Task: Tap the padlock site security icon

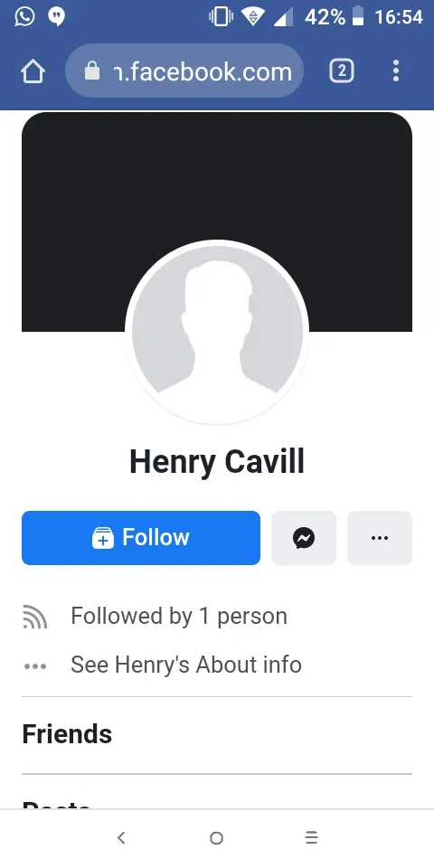Action: click(x=92, y=71)
